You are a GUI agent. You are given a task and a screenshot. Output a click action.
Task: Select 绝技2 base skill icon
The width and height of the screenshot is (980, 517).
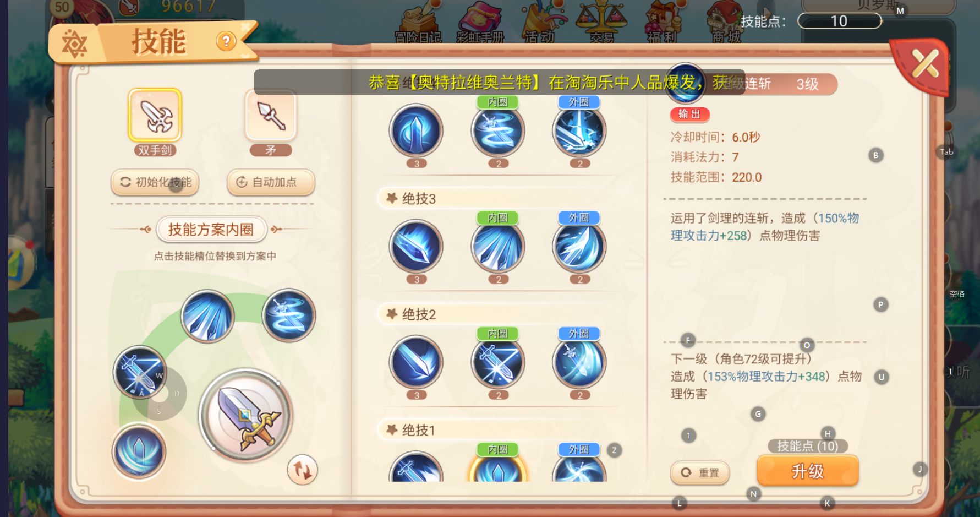pyautogui.click(x=416, y=362)
